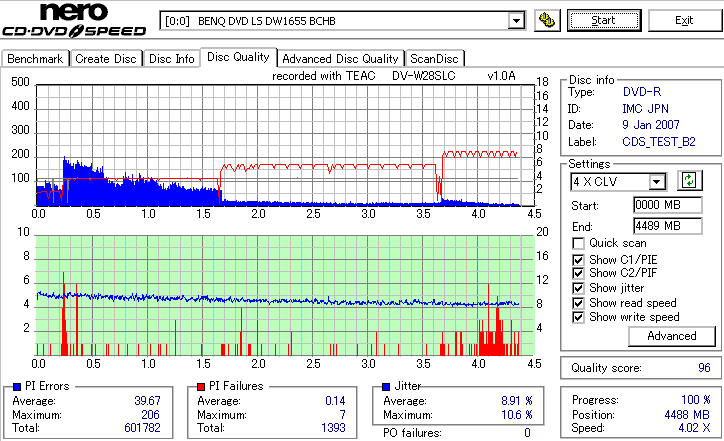Click the disc type value DVD-R
The height and width of the screenshot is (441, 724).
tap(642, 92)
